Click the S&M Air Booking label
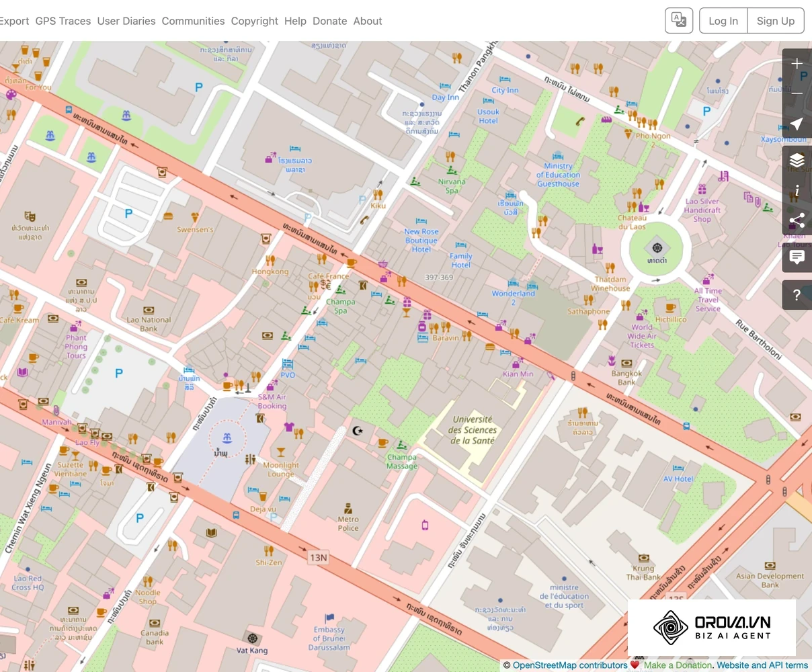The image size is (812, 672). coord(272,401)
